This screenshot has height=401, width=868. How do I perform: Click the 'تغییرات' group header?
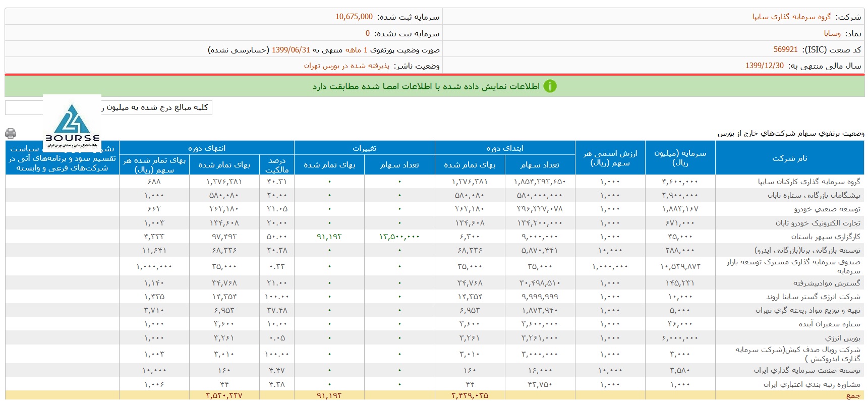coord(365,148)
